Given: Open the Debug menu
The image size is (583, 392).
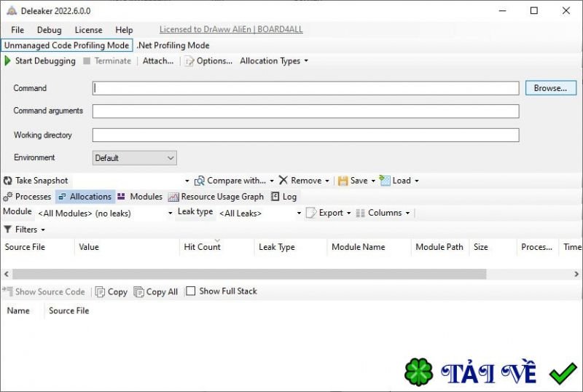Looking at the screenshot, I should 49,30.
